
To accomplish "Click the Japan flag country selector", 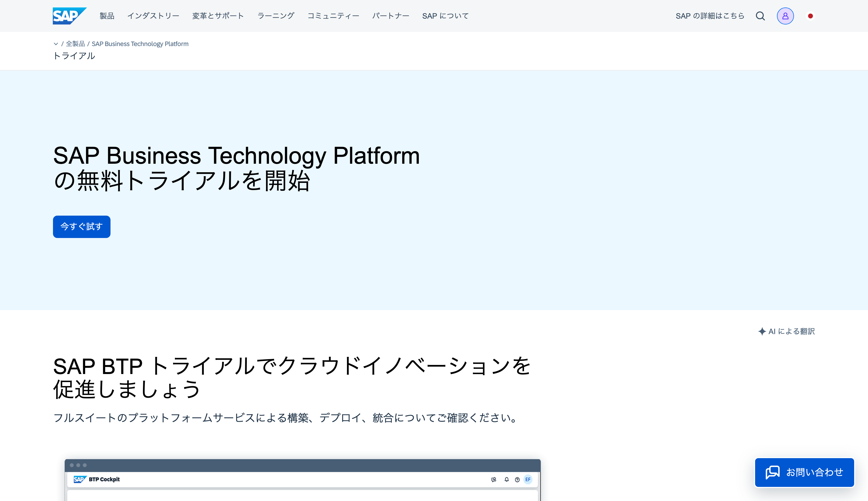I will [x=810, y=16].
